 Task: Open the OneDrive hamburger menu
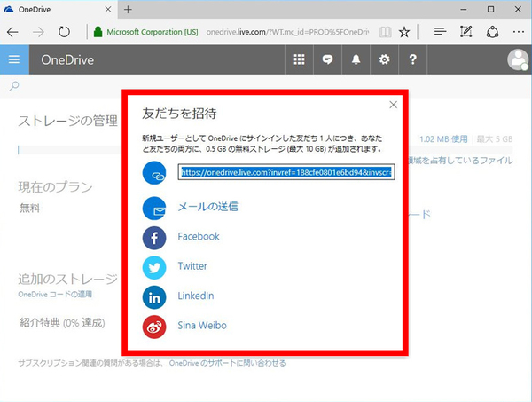[14, 59]
